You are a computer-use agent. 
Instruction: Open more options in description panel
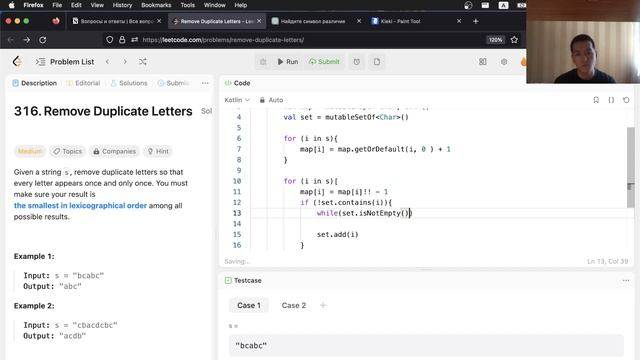pyautogui.click(x=205, y=83)
